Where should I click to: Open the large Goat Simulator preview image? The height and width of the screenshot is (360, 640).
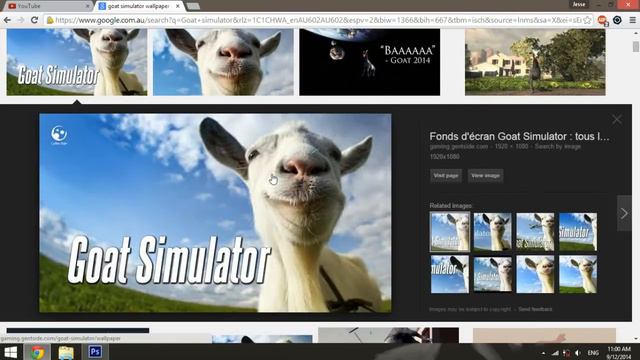[x=215, y=213]
